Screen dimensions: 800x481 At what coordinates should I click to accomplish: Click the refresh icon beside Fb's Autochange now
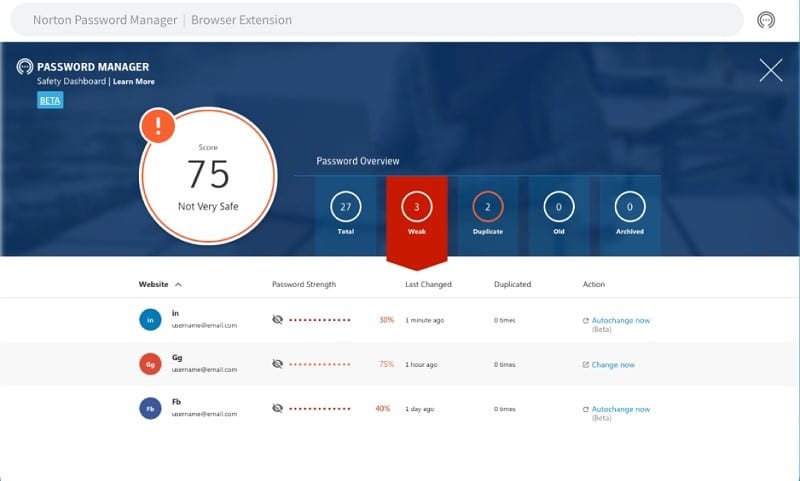[586, 409]
